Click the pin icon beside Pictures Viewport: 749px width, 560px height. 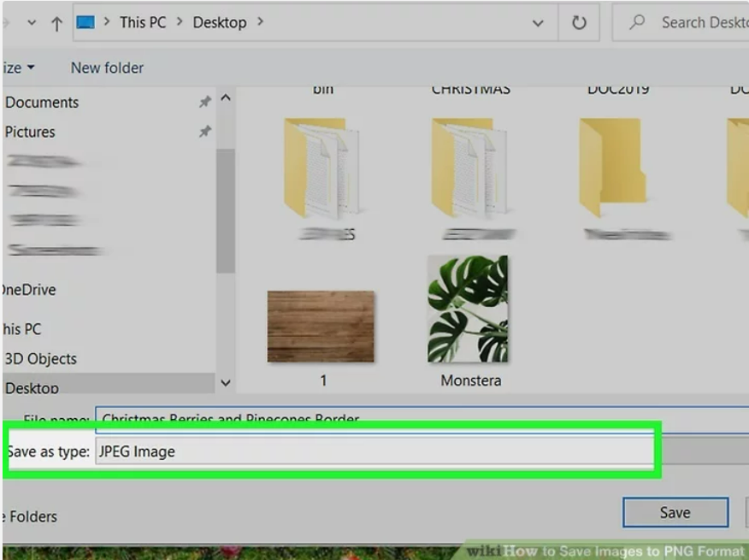tap(204, 132)
